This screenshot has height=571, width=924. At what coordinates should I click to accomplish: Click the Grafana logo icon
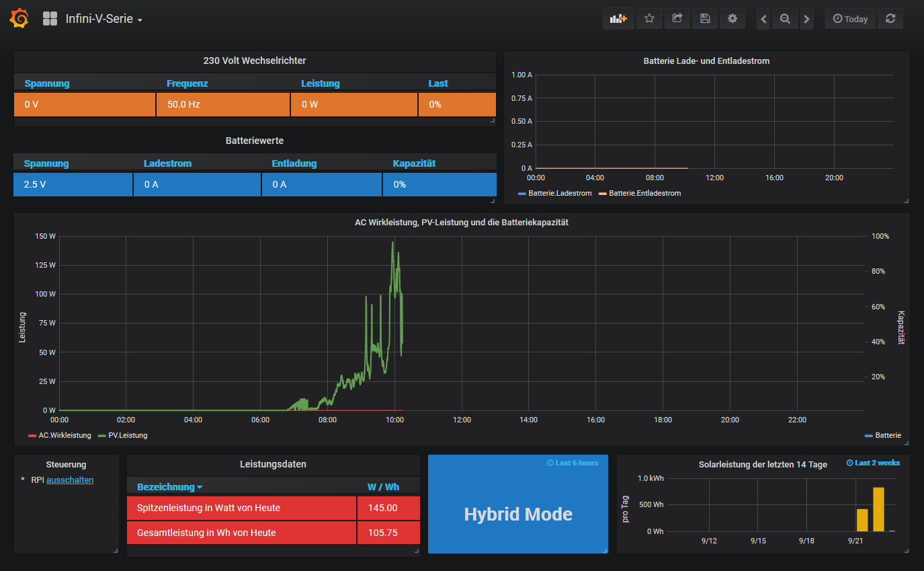19,19
